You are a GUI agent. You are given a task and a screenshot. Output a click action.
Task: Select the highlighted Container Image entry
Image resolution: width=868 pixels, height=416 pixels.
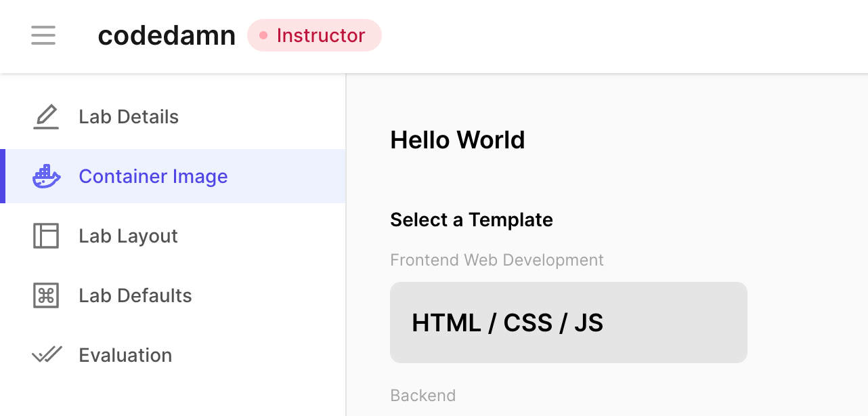pyautogui.click(x=154, y=176)
